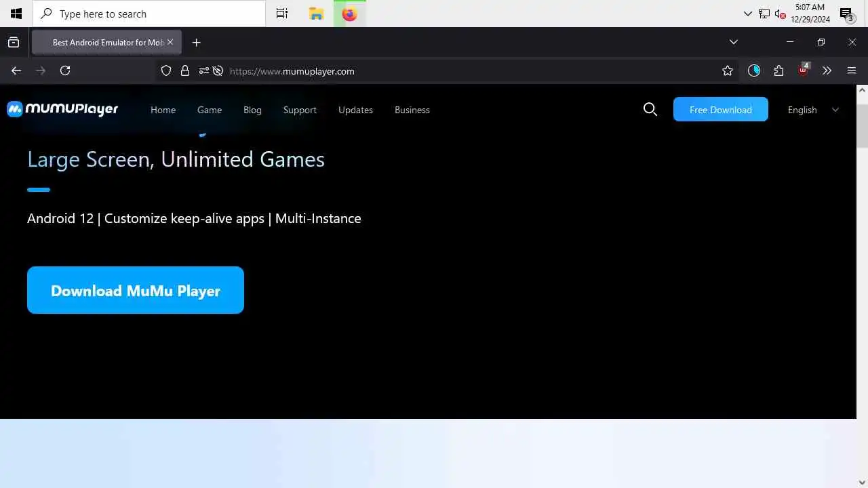Open the notification center icon

point(846,14)
